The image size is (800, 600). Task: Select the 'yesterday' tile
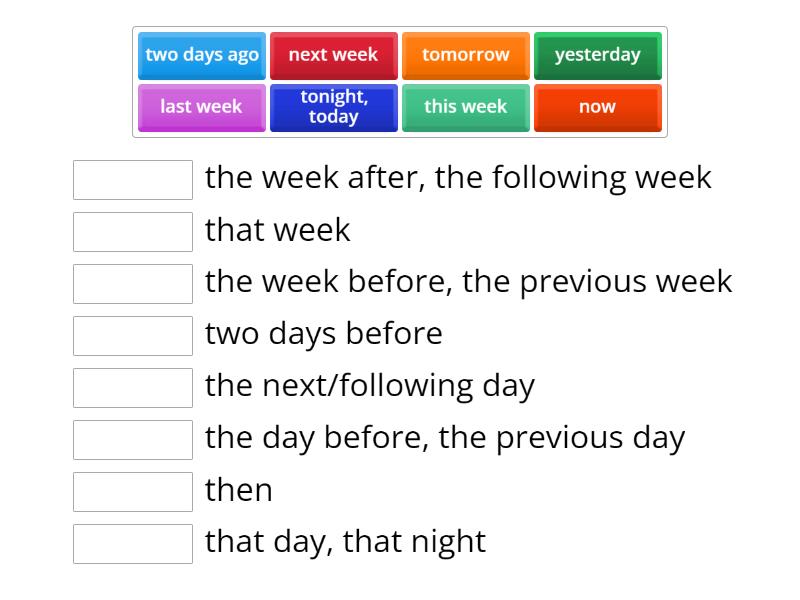597,56
